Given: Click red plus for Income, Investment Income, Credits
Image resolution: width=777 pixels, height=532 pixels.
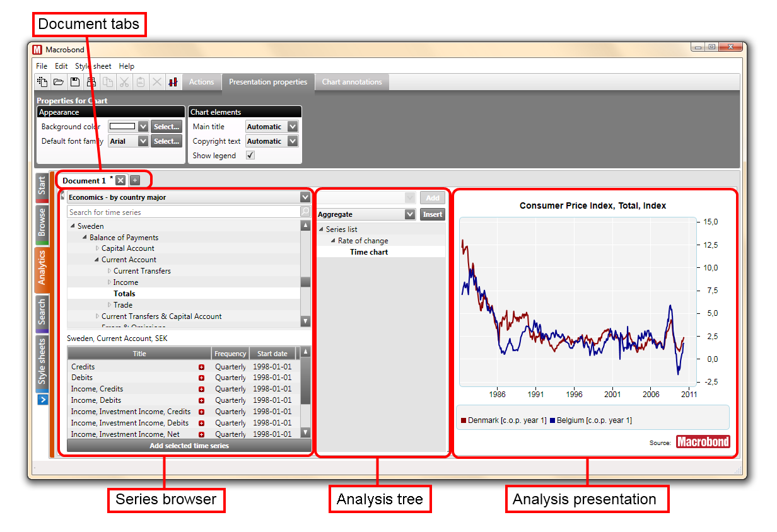Looking at the screenshot, I should click(202, 412).
